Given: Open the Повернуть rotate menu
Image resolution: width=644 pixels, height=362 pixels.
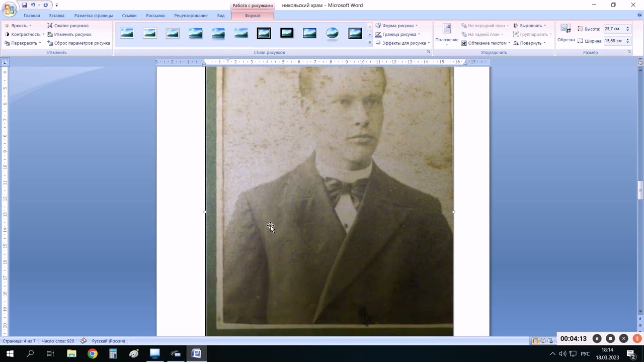Looking at the screenshot, I should coord(529,43).
